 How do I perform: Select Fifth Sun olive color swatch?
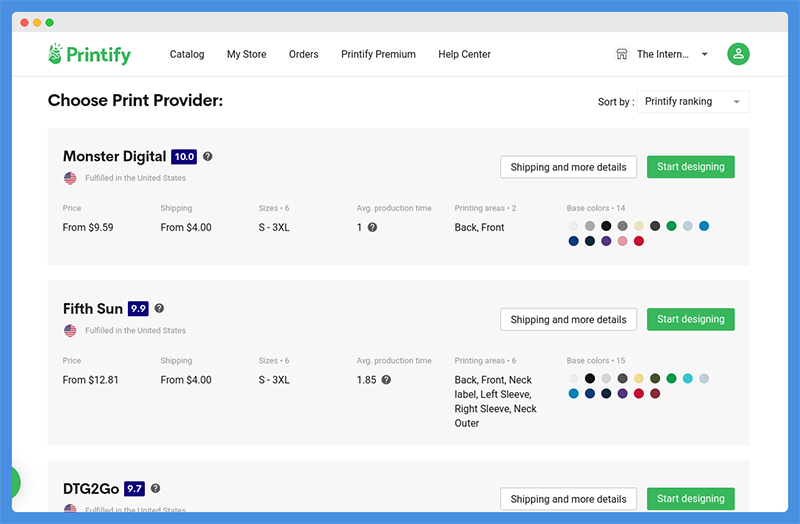point(655,379)
